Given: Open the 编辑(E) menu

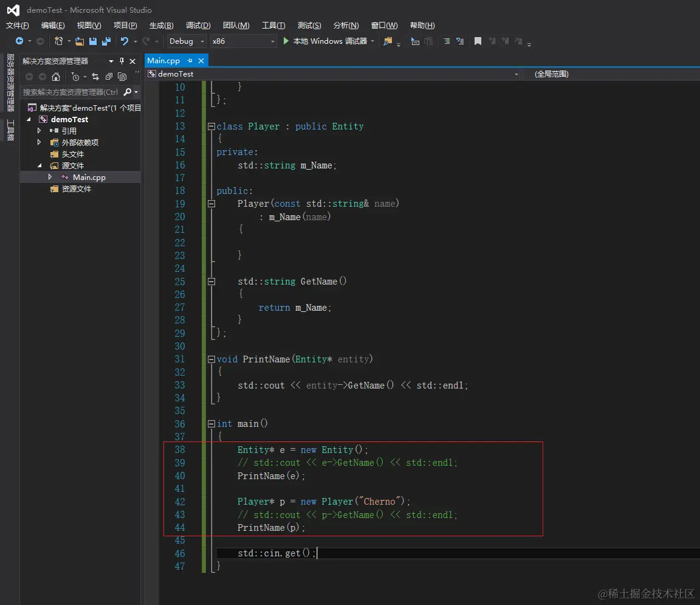Looking at the screenshot, I should coord(53,26).
